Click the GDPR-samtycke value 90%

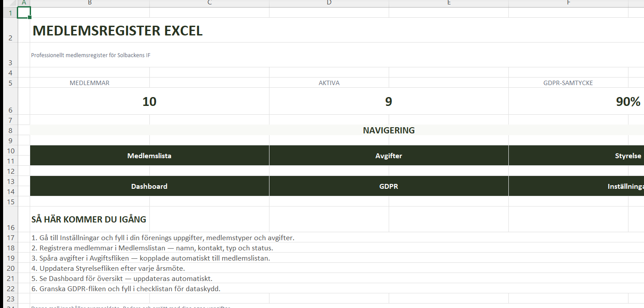click(627, 101)
